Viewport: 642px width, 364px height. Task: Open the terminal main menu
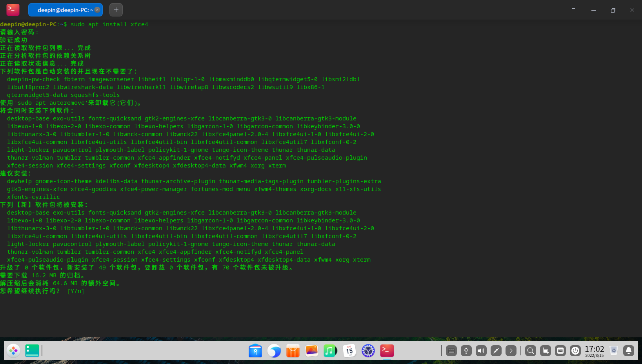tap(573, 10)
